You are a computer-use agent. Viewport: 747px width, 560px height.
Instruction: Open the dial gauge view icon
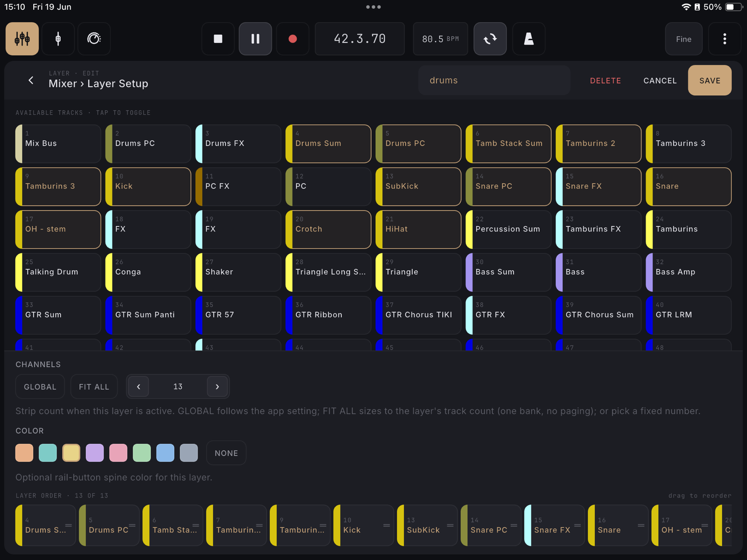click(94, 39)
